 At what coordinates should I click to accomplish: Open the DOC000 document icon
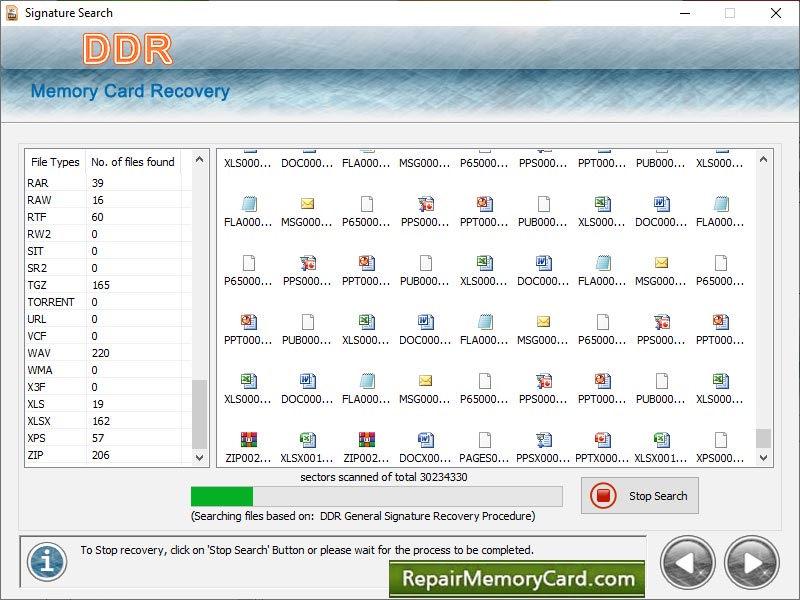[309, 383]
